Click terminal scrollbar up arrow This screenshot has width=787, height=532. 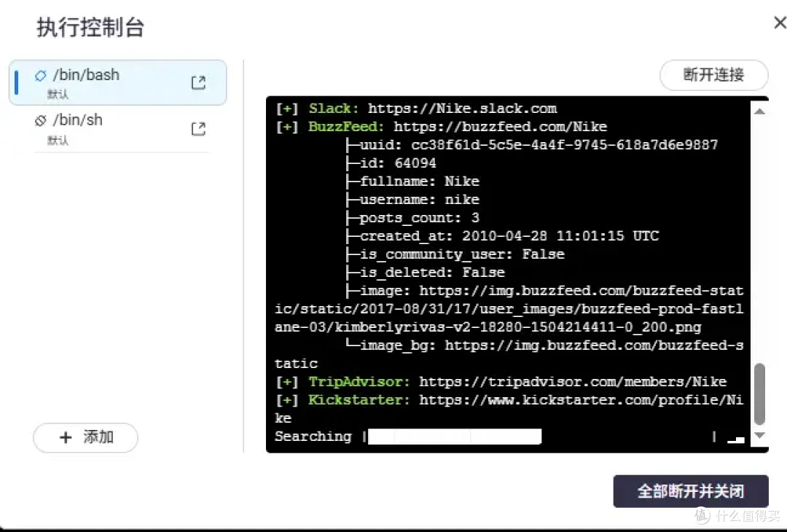tap(760, 112)
